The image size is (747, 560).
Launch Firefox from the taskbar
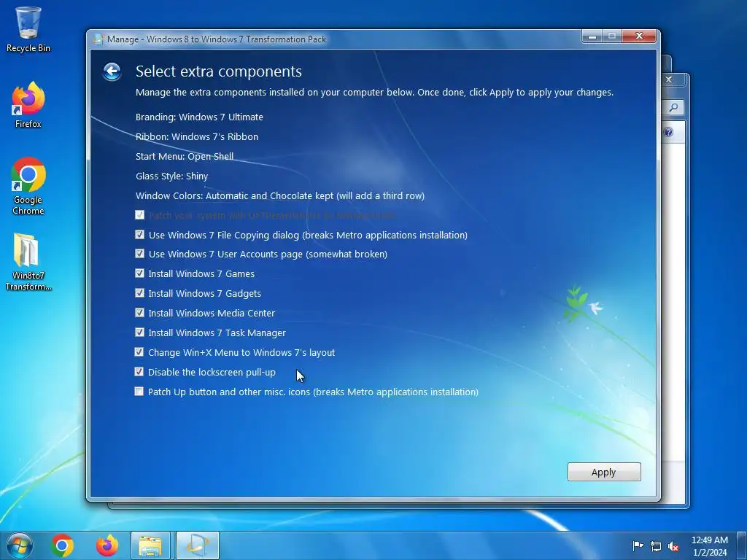tap(107, 545)
